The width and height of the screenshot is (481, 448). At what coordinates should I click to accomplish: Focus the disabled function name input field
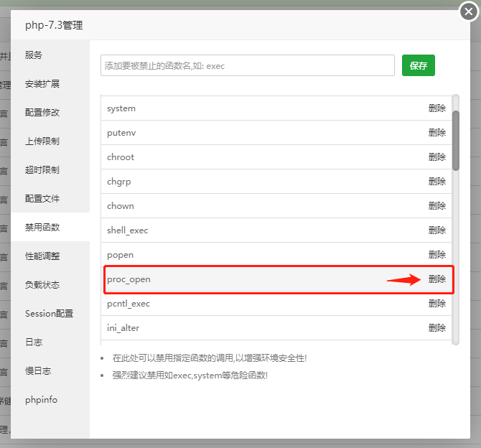[x=247, y=65]
